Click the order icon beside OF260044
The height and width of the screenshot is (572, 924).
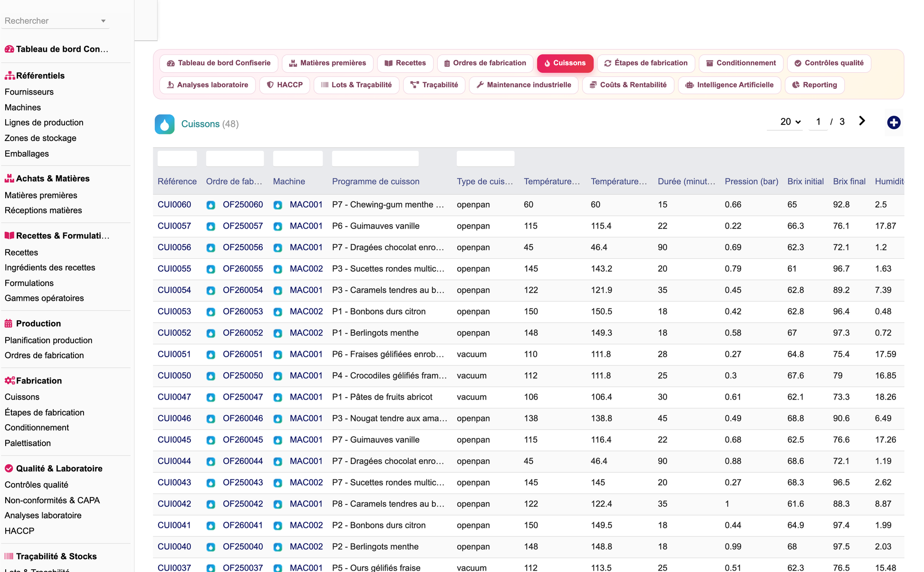tap(211, 462)
